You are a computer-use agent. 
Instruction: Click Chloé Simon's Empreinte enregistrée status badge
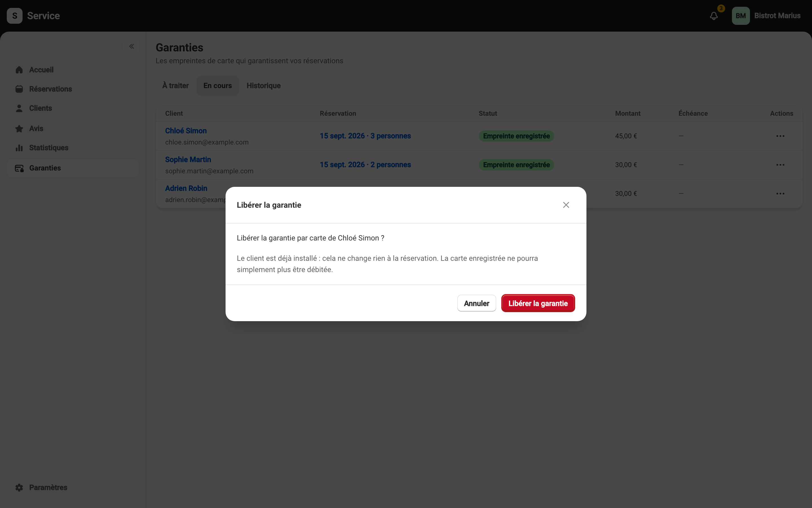pyautogui.click(x=517, y=136)
